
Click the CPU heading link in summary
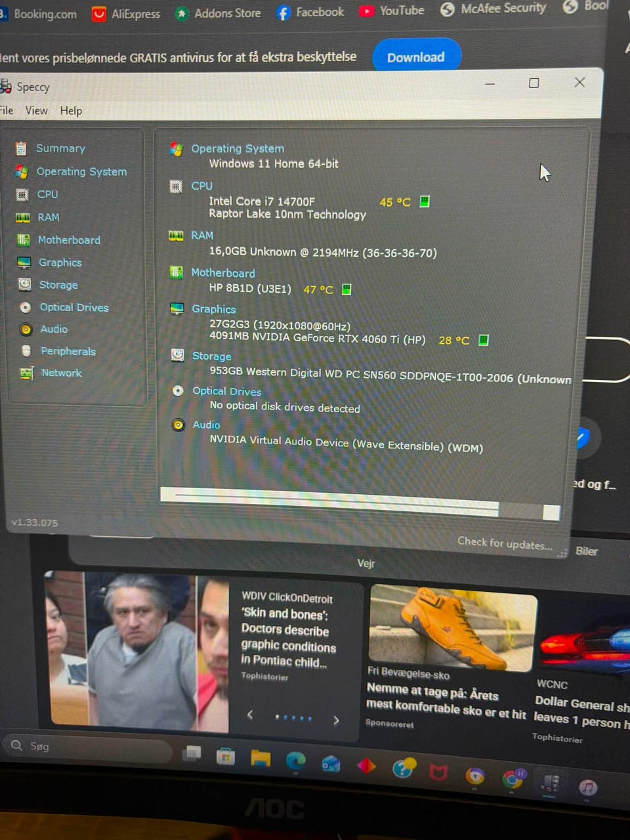point(202,186)
